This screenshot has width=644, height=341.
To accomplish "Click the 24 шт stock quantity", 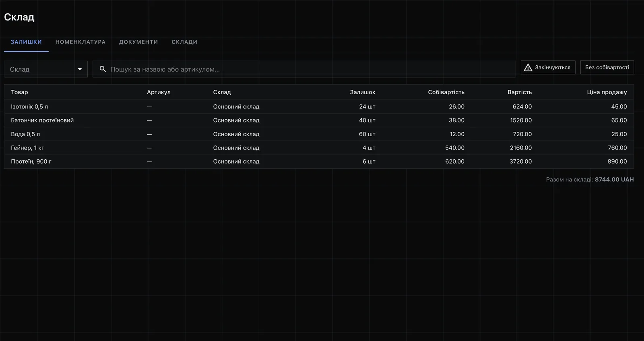I will [367, 107].
